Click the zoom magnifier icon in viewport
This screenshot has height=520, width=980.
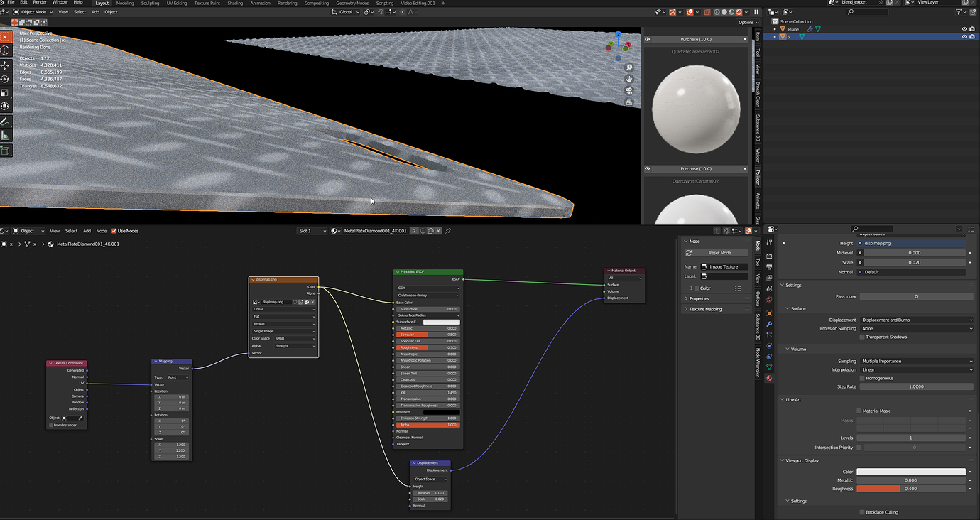pyautogui.click(x=629, y=67)
